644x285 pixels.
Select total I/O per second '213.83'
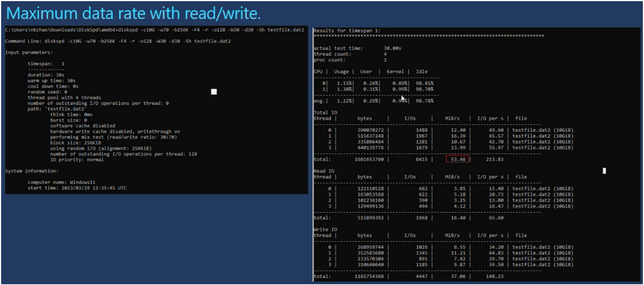pyautogui.click(x=494, y=159)
